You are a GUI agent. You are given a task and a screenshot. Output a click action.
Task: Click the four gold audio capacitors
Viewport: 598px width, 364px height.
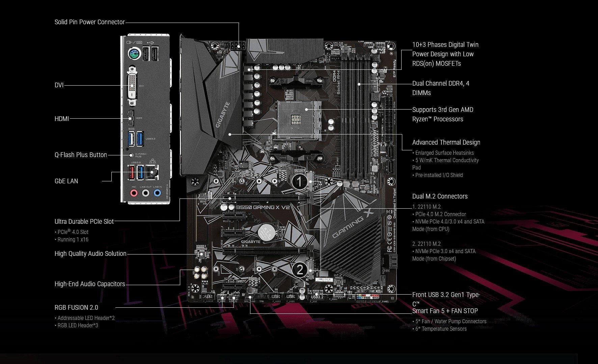coord(200,273)
